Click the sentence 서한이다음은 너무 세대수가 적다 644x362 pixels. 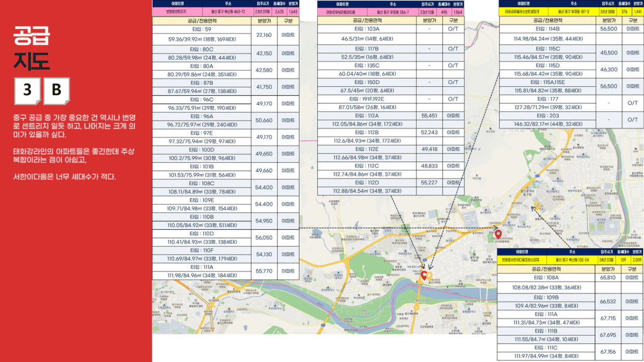pyautogui.click(x=65, y=177)
